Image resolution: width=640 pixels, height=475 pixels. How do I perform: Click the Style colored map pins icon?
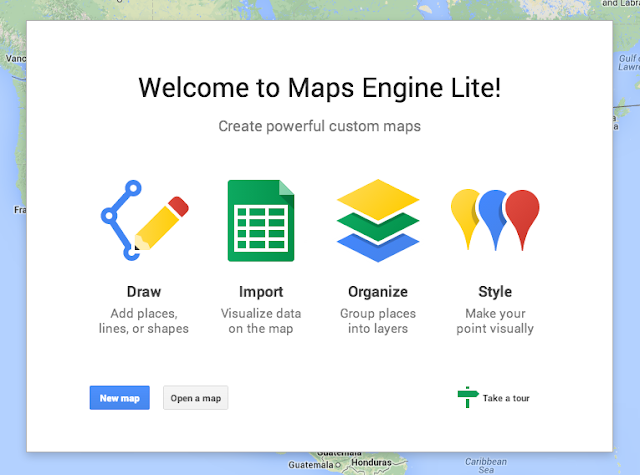coord(495,220)
